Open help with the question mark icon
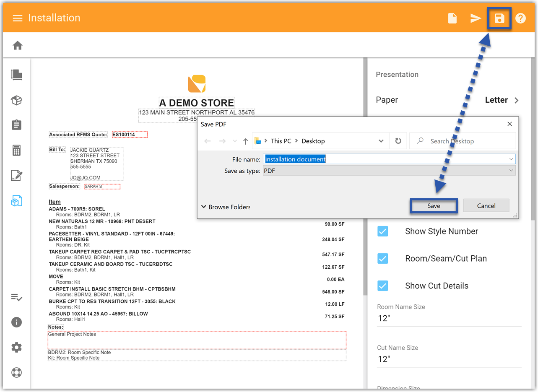 (x=520, y=18)
